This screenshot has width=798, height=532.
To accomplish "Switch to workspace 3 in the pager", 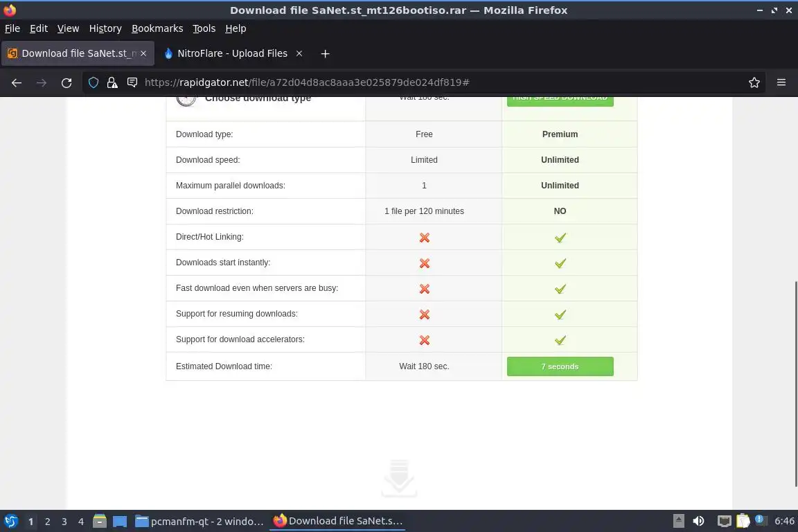I will click(64, 522).
